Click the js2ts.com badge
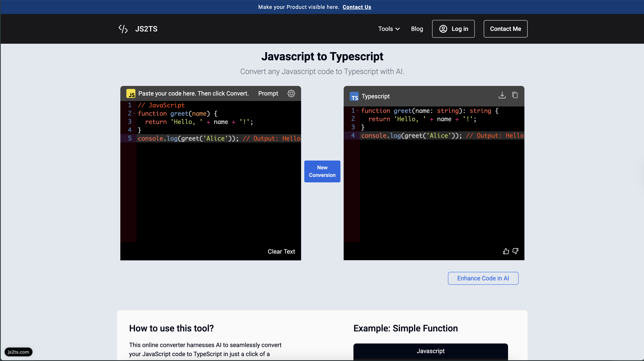Image resolution: width=644 pixels, height=361 pixels. (x=18, y=352)
